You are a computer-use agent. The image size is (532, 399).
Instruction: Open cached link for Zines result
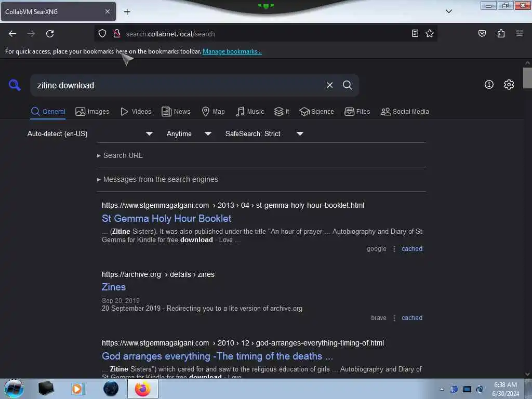coord(412,318)
